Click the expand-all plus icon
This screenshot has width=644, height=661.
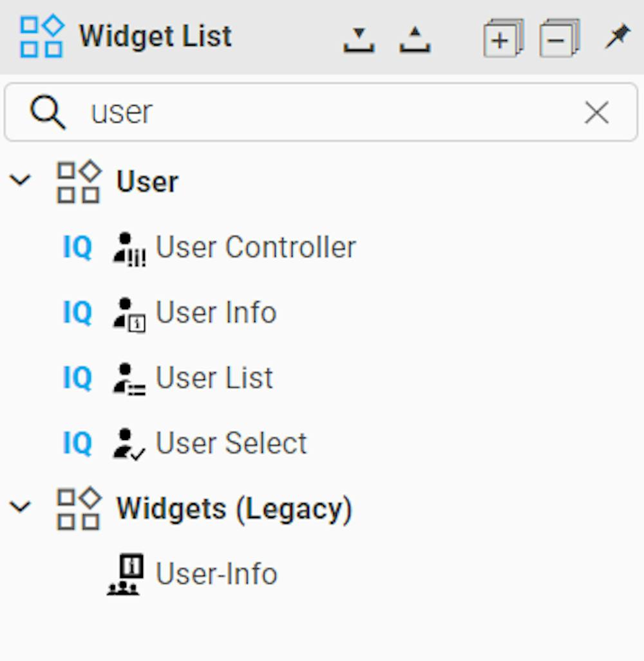(502, 37)
